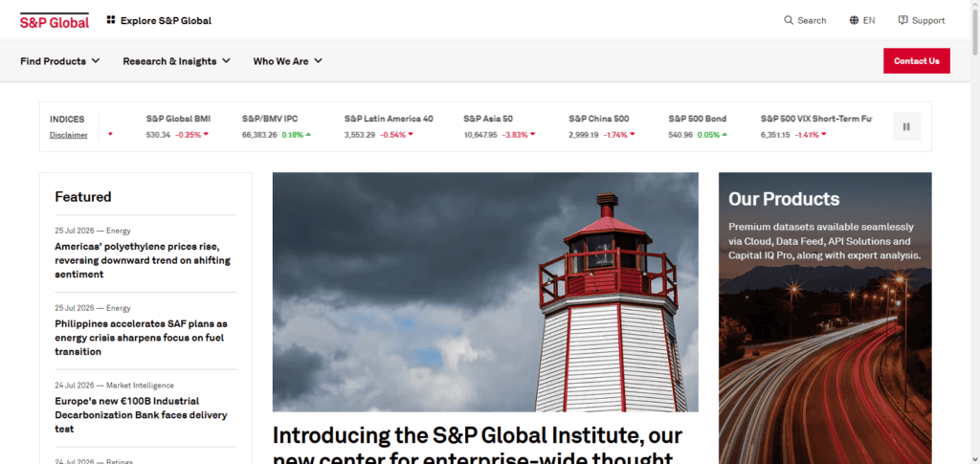Image resolution: width=980 pixels, height=464 pixels.
Task: Click the 10,647.95 index value
Action: [x=480, y=134]
